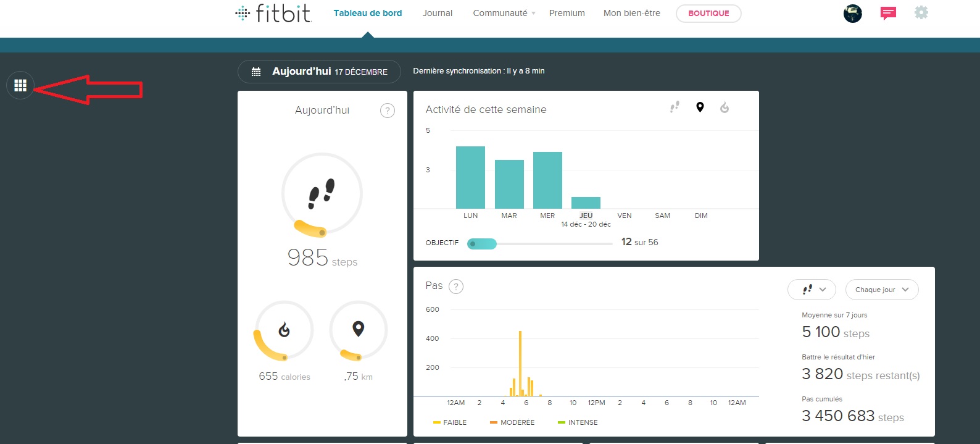Open the Journal tab

438,13
